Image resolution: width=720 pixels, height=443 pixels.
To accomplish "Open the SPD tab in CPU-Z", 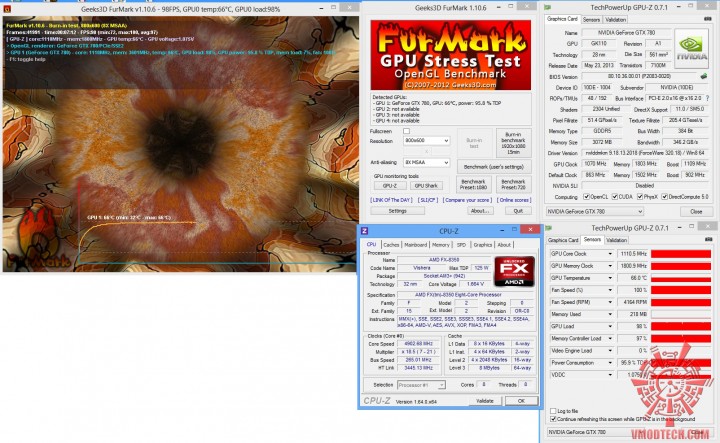I will [x=461, y=245].
